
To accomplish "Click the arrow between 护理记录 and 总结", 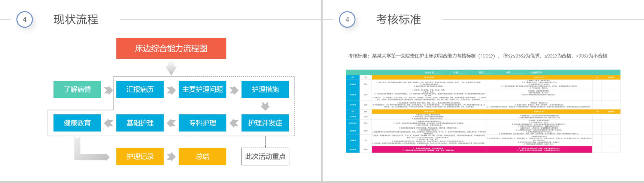I will [171, 157].
